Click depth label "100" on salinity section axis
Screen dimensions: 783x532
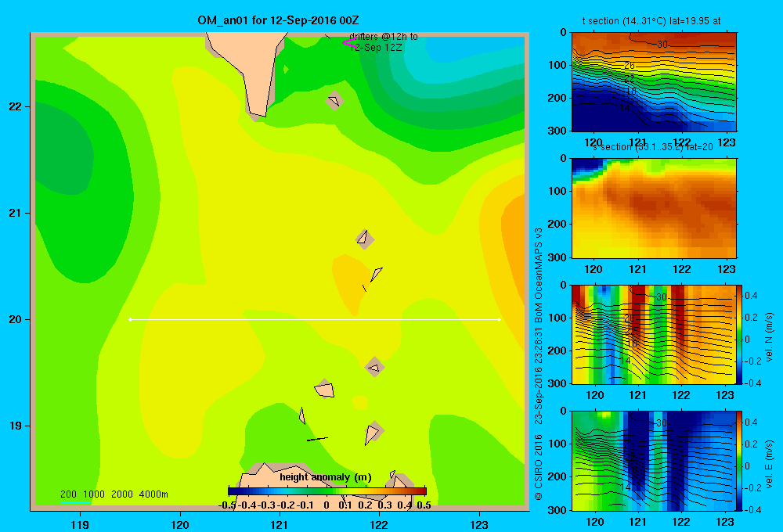[557, 191]
